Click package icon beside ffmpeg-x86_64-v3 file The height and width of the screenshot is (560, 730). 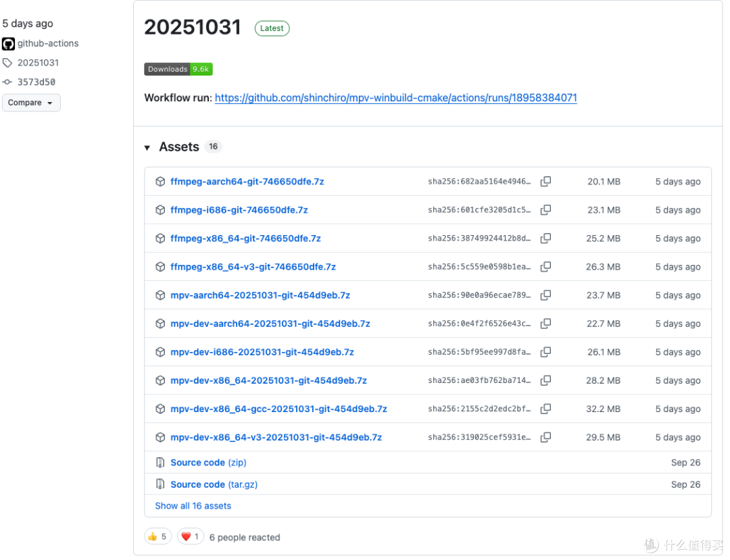coord(160,267)
